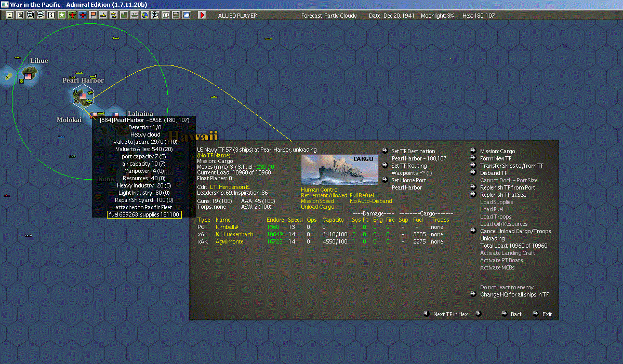Screen dimensions: 623x364
Task: Go to previous TF in hex arrow
Action: 426,313
